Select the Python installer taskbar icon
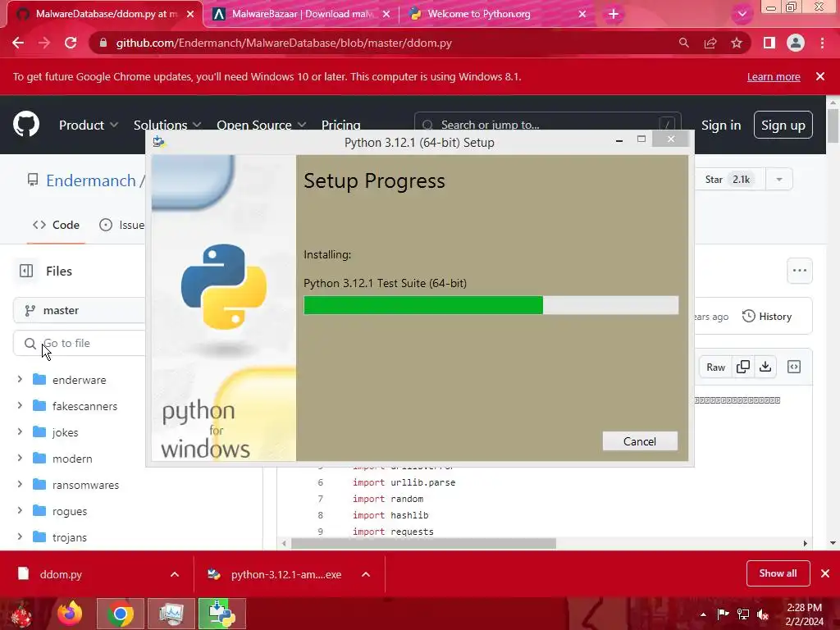Viewport: 840px width, 630px height. tap(222, 614)
